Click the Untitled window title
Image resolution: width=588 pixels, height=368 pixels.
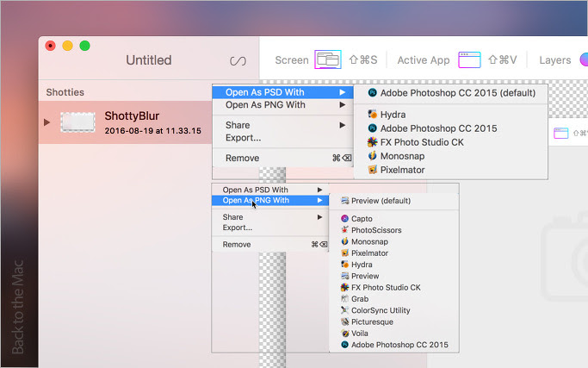coord(149,60)
